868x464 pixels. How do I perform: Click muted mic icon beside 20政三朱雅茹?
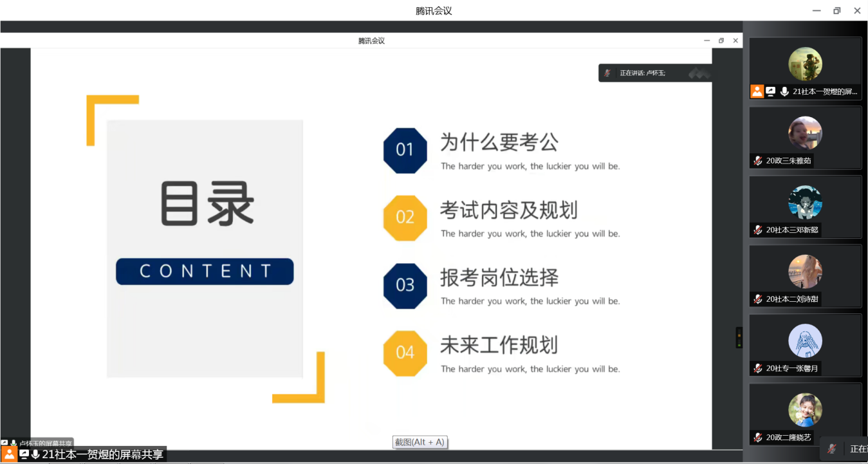758,161
